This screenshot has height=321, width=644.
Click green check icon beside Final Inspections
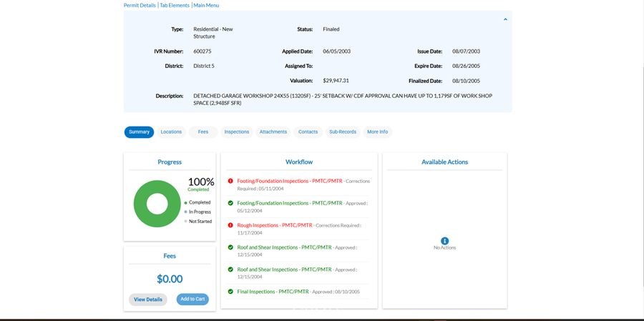(230, 292)
